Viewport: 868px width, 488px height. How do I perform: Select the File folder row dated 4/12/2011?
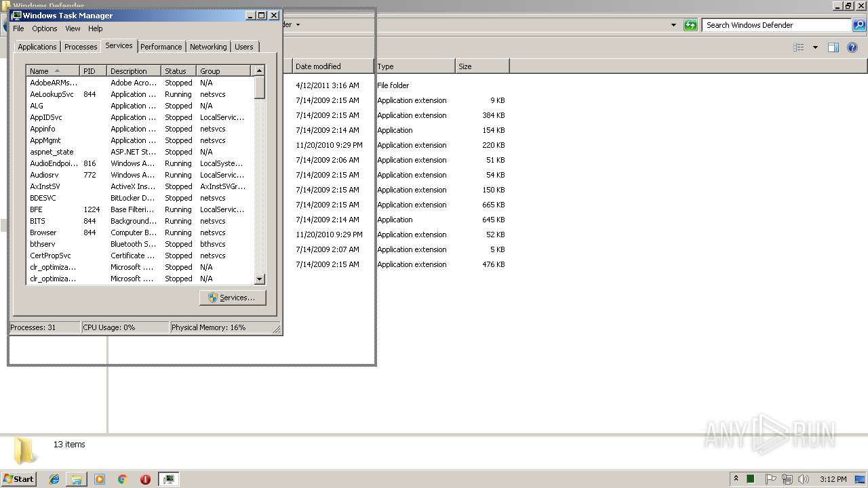[x=400, y=85]
